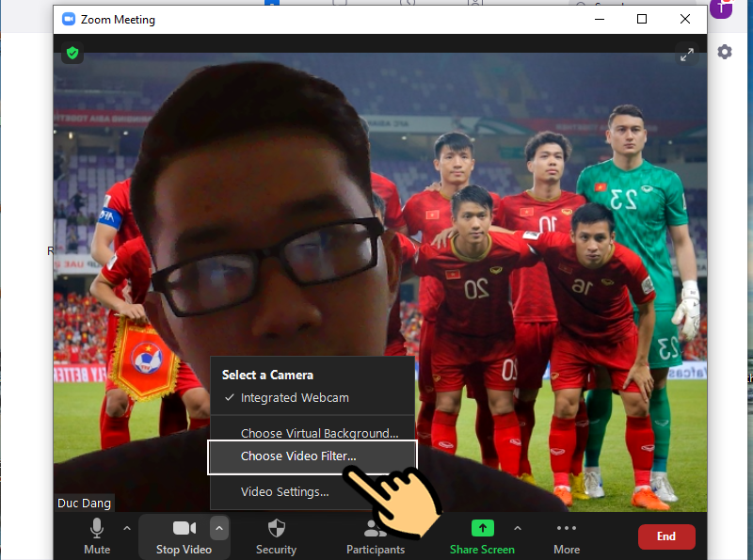Screen dimensions: 753x560
Task: Click the Duc Dang name label
Action: (84, 503)
